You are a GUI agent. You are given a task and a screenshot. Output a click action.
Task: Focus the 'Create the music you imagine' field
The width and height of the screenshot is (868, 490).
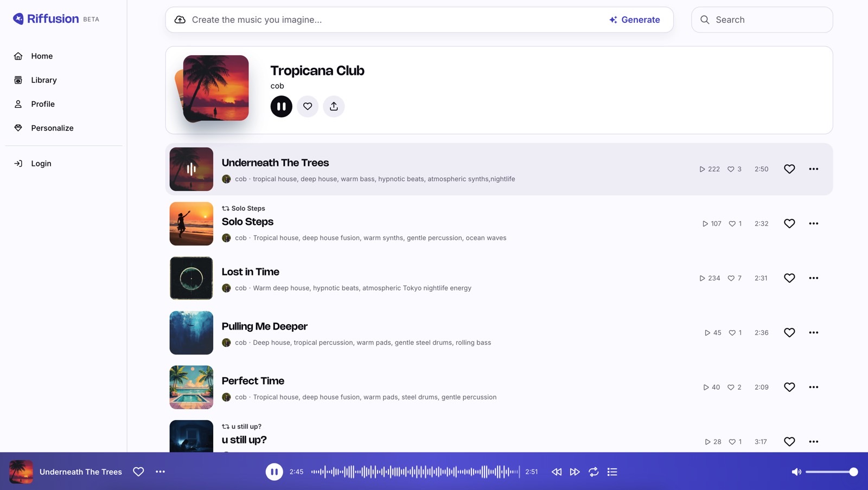pos(396,20)
